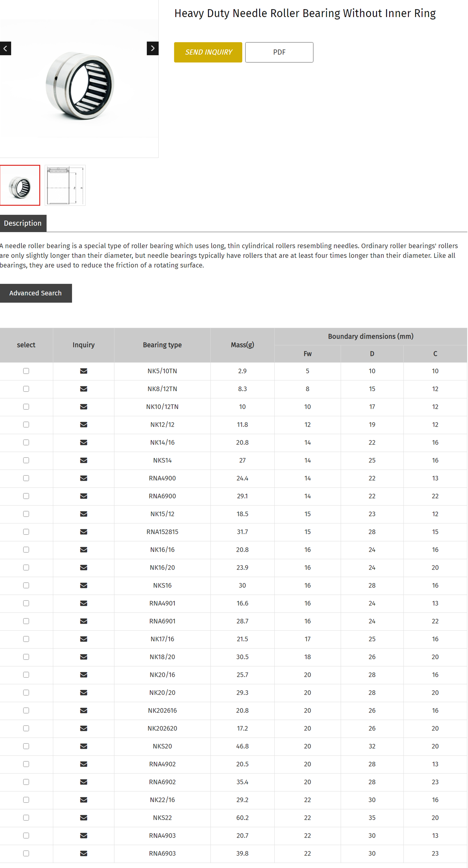Click the envelope icon in NK22/16 row
Screen dimensions: 468x868
(84, 800)
